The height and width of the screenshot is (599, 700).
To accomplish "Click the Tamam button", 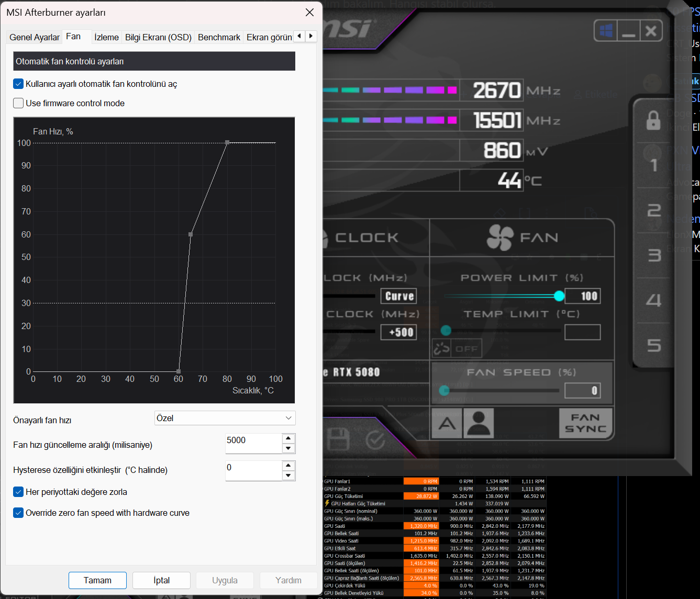I will [x=97, y=580].
